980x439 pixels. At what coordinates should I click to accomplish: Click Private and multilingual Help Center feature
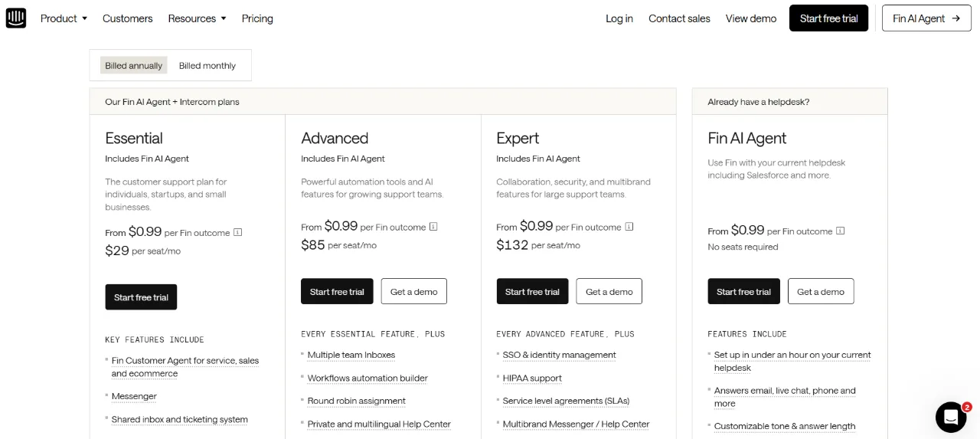(379, 424)
